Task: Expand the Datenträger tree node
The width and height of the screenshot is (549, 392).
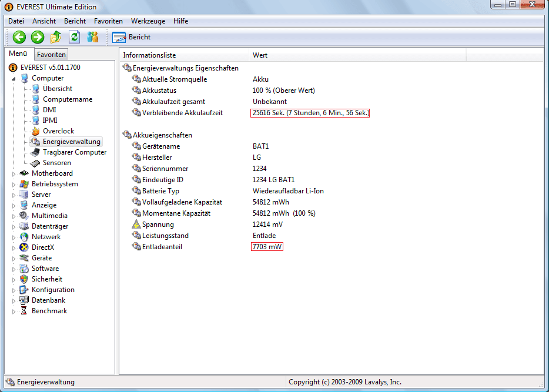Action: pos(14,227)
